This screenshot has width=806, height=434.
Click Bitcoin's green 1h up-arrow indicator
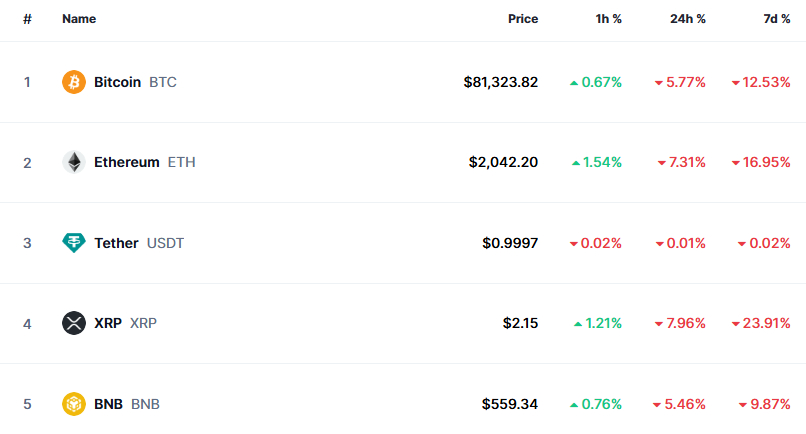coord(574,83)
